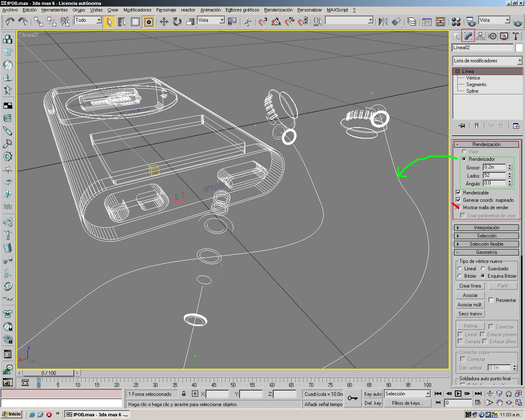This screenshot has width=525, height=420.
Task: Open the Lista de modificadores dropdown
Action: pyautogui.click(x=487, y=61)
